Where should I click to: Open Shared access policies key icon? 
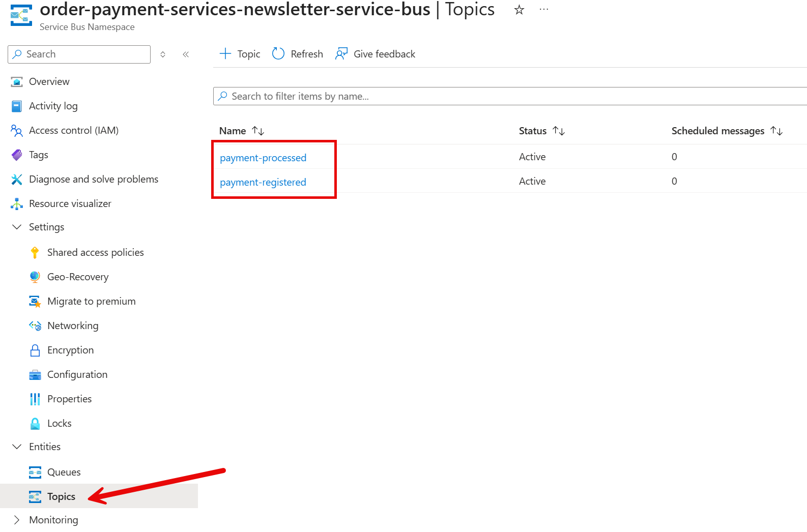coord(35,253)
